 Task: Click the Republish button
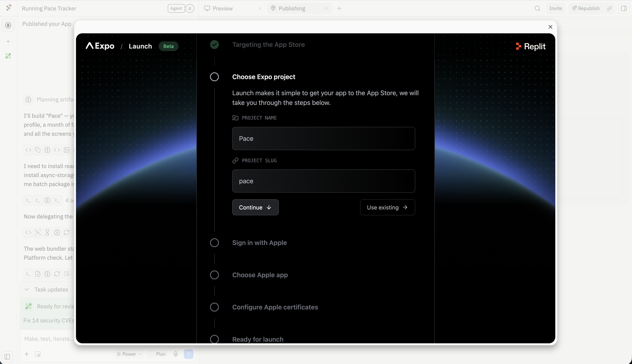[586, 8]
